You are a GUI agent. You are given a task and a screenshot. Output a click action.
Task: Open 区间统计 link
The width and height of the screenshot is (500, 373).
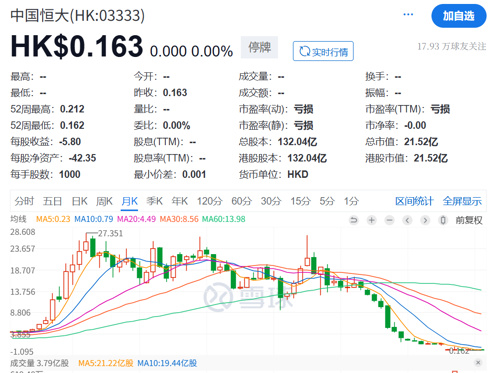[x=414, y=201]
